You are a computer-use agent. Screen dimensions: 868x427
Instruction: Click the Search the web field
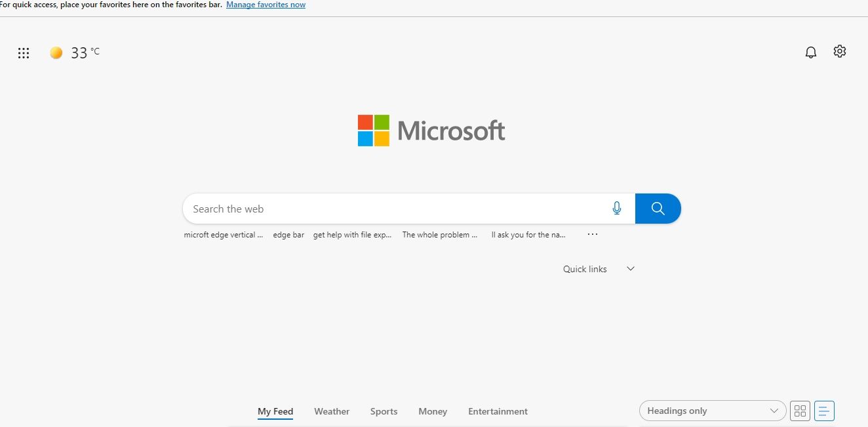[x=393, y=209]
